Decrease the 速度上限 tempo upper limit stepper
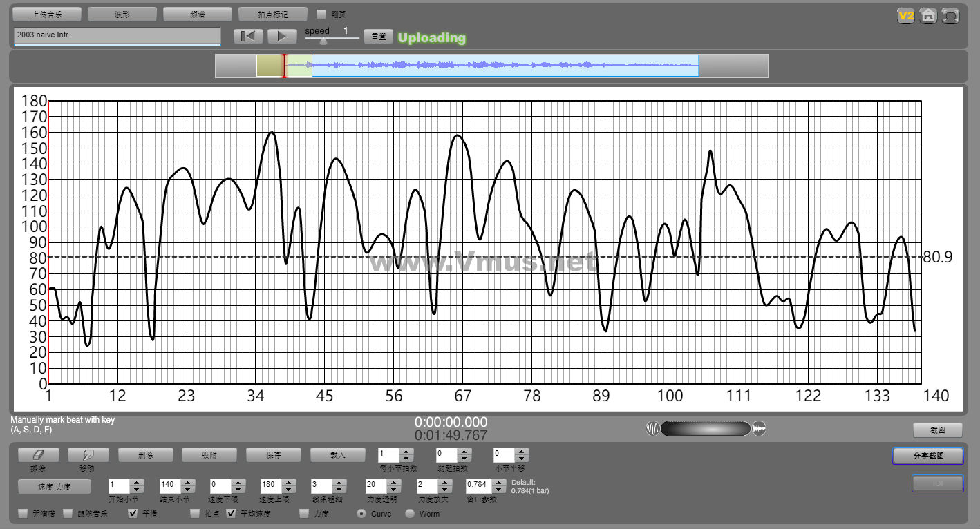The width and height of the screenshot is (980, 529). [x=288, y=490]
